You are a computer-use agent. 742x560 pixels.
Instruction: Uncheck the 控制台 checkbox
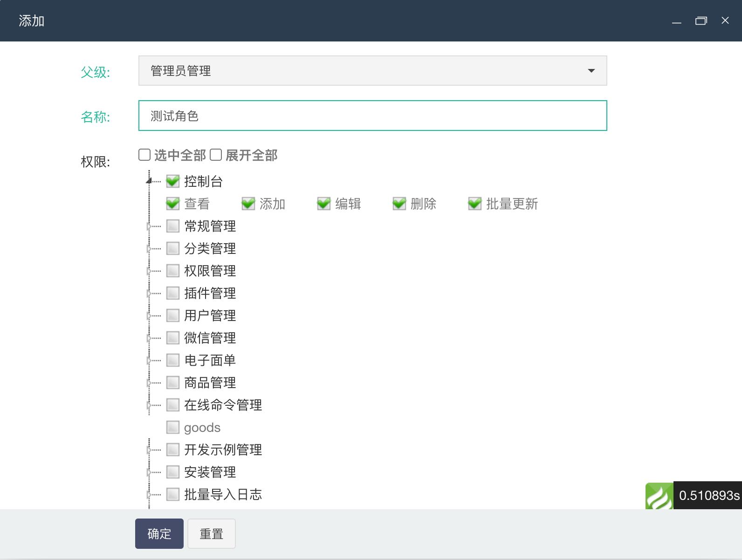click(173, 181)
